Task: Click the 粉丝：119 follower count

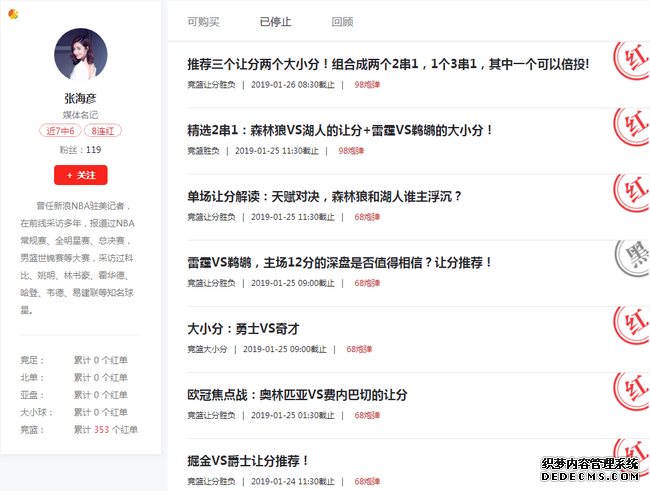Action: coord(80,150)
